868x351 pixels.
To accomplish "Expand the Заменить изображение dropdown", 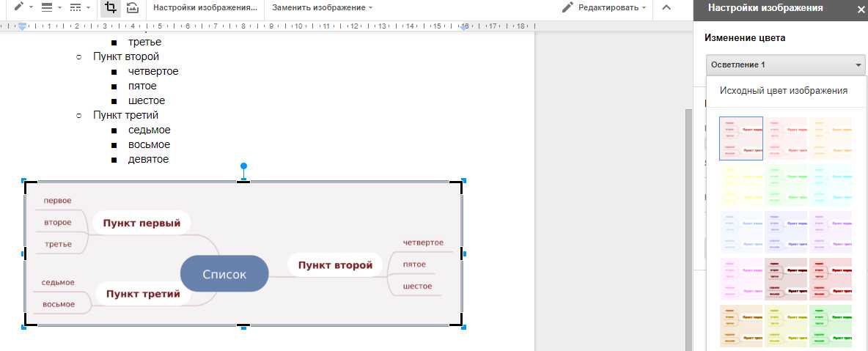I will click(x=322, y=7).
